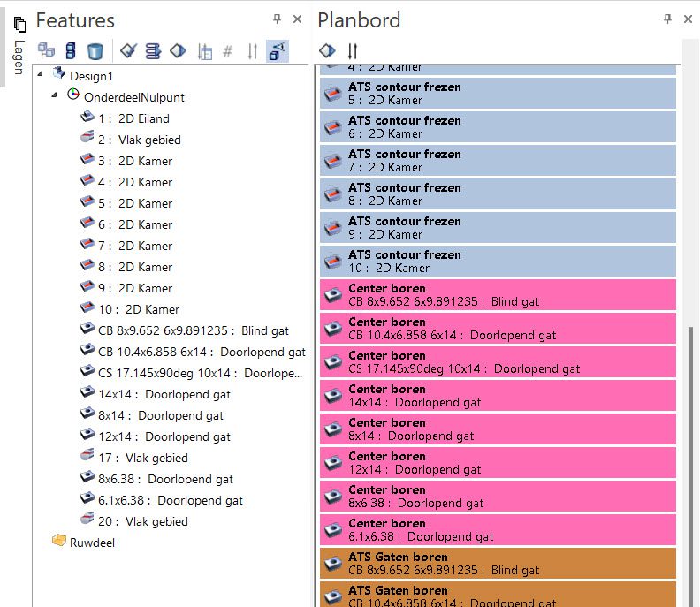This screenshot has height=607, width=700.
Task: Select ATS contour frezen for 9: 2D Kamer
Action: [498, 228]
